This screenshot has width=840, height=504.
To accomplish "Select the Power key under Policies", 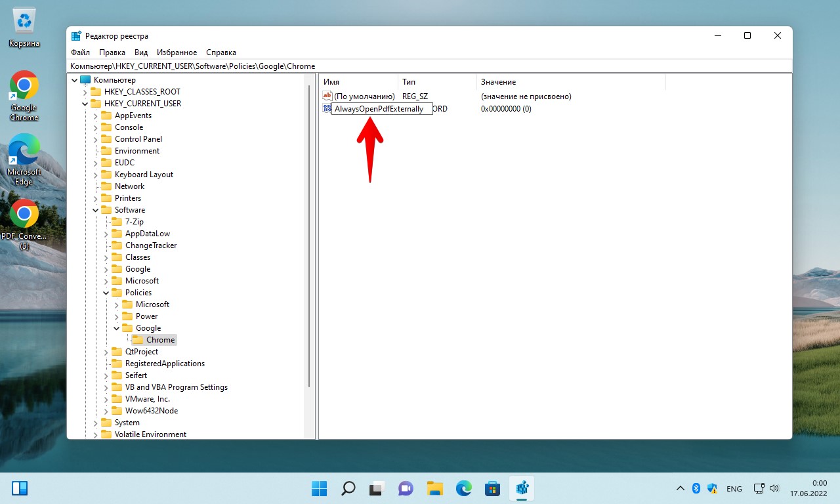I will pos(146,316).
